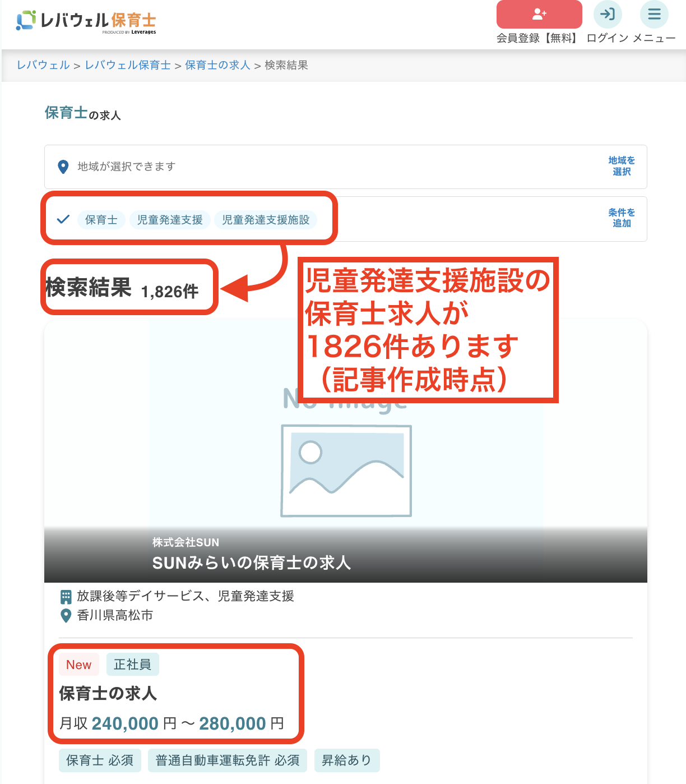Click the map pin icon in region field
Screen dimensions: 686x784
point(63,167)
